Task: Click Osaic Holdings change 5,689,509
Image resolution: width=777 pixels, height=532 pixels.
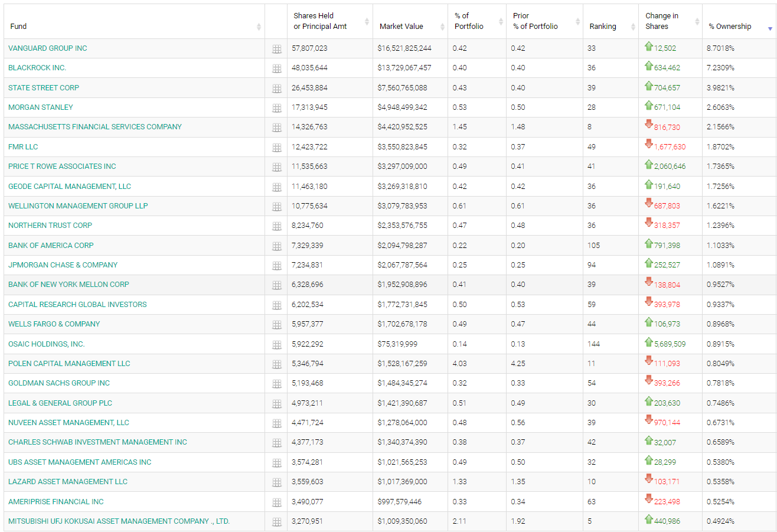Action: coord(670,344)
